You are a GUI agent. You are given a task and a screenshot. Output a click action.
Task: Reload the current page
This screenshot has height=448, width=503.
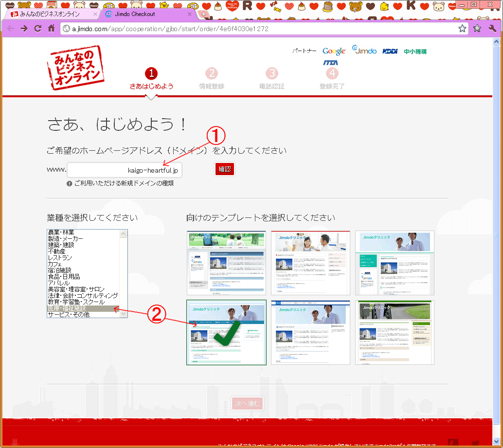[x=37, y=28]
